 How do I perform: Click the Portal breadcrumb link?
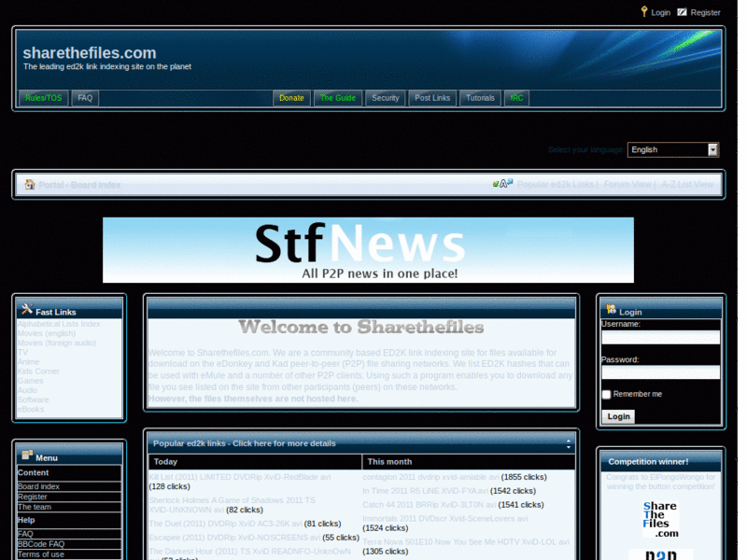[x=50, y=185]
